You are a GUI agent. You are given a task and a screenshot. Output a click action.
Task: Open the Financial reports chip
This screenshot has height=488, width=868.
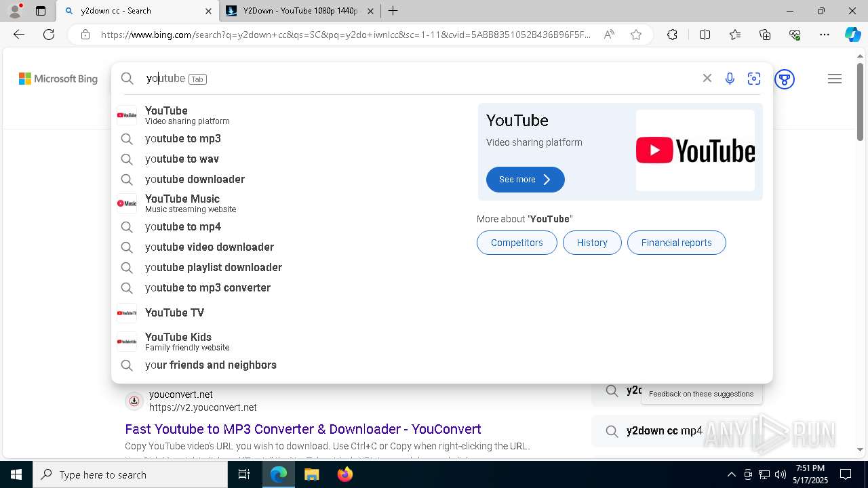click(x=676, y=243)
